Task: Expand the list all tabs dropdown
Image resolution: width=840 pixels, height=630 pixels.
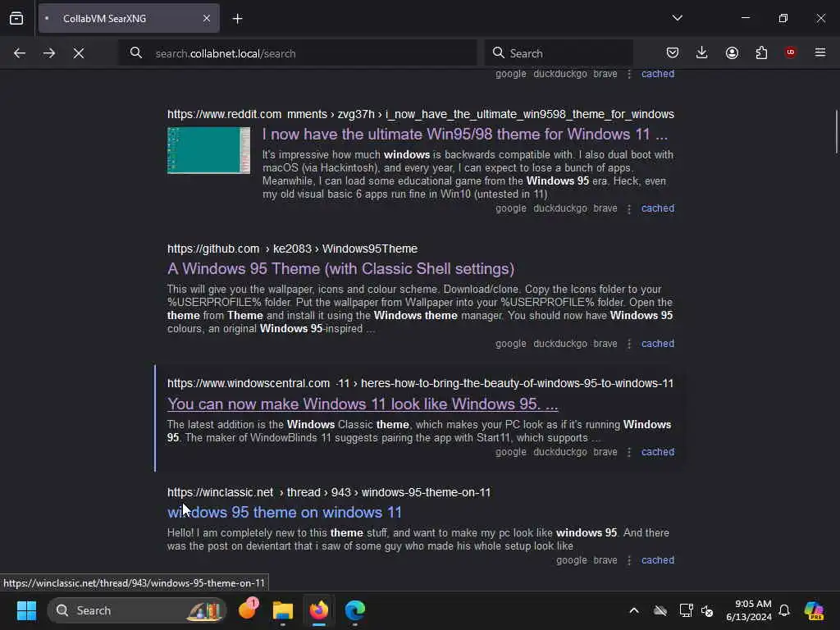Action: click(677, 18)
